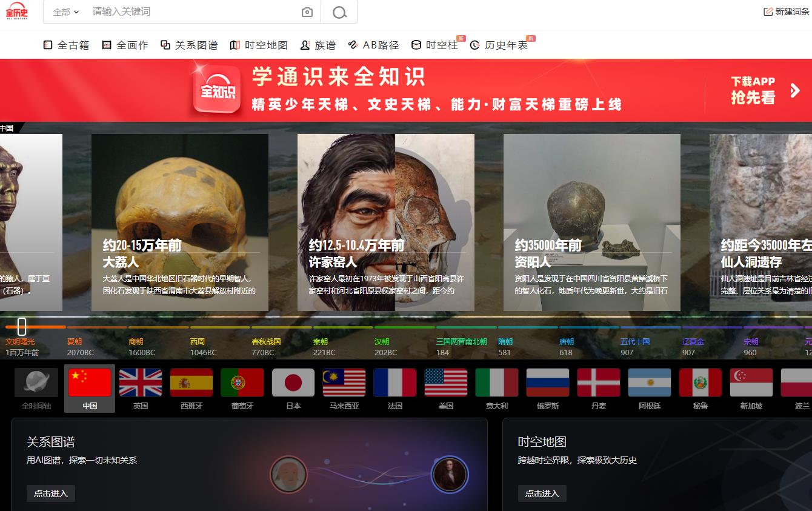Image resolution: width=812 pixels, height=511 pixels.
Task: Click the 全知识 app icon in banner
Action: click(x=217, y=90)
